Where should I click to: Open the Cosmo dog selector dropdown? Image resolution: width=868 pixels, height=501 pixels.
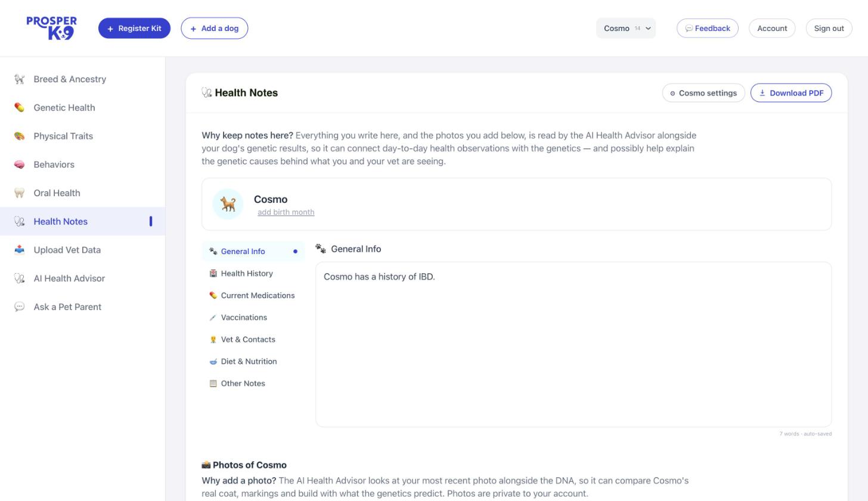click(x=626, y=28)
